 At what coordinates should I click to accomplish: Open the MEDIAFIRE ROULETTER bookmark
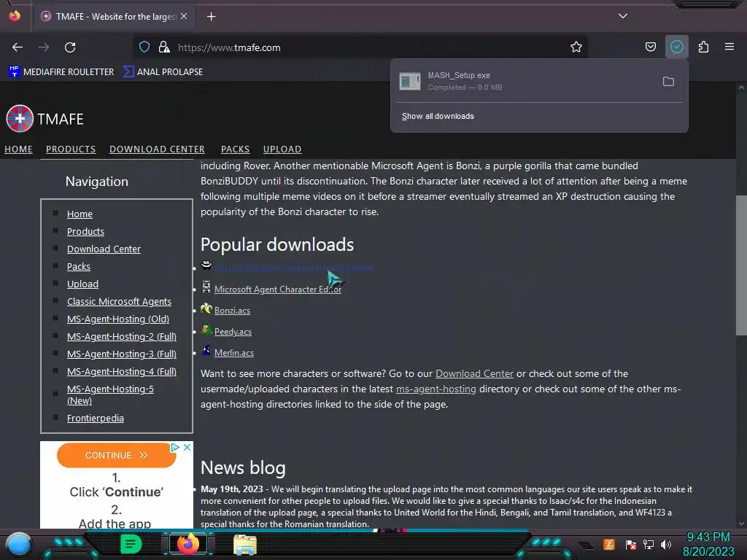61,72
